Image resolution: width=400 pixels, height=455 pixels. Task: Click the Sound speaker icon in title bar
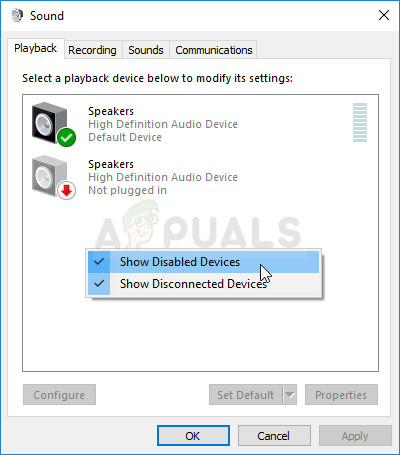pyautogui.click(x=17, y=15)
